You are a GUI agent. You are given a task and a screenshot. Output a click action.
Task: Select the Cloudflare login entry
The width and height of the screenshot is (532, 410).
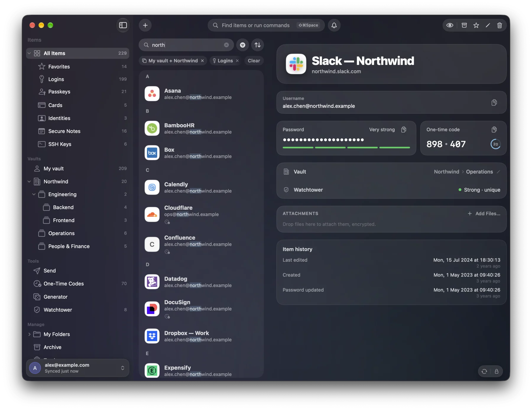(x=201, y=214)
